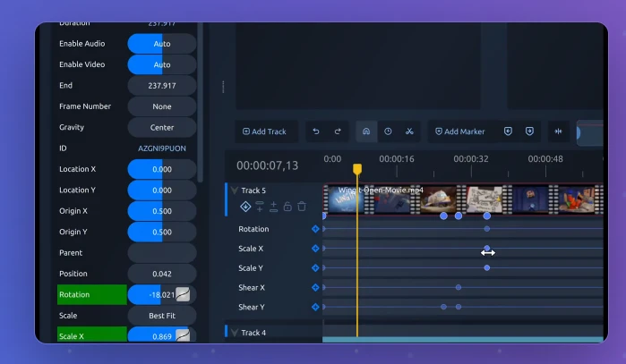The height and width of the screenshot is (364, 626).
Task: Click the properties panel vertical scrollbar
Action: click(x=200, y=103)
